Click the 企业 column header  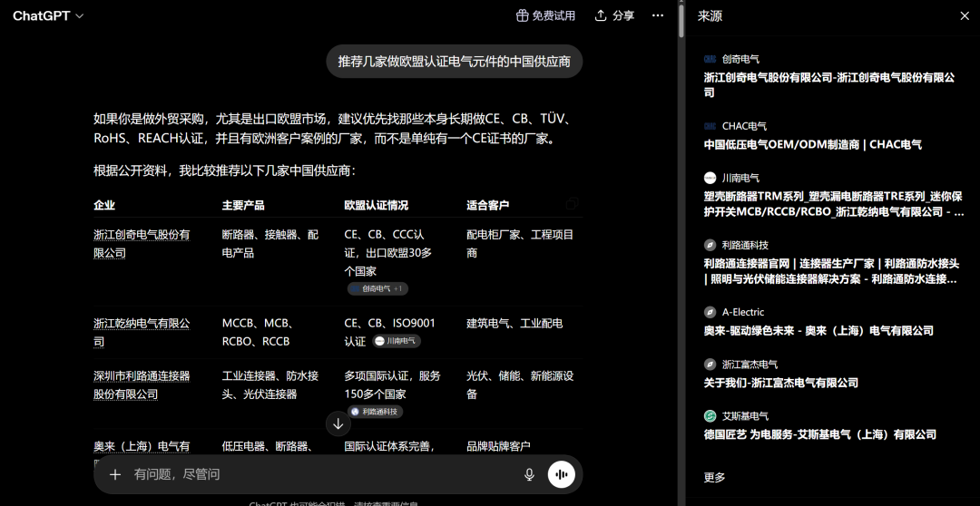[x=104, y=205]
